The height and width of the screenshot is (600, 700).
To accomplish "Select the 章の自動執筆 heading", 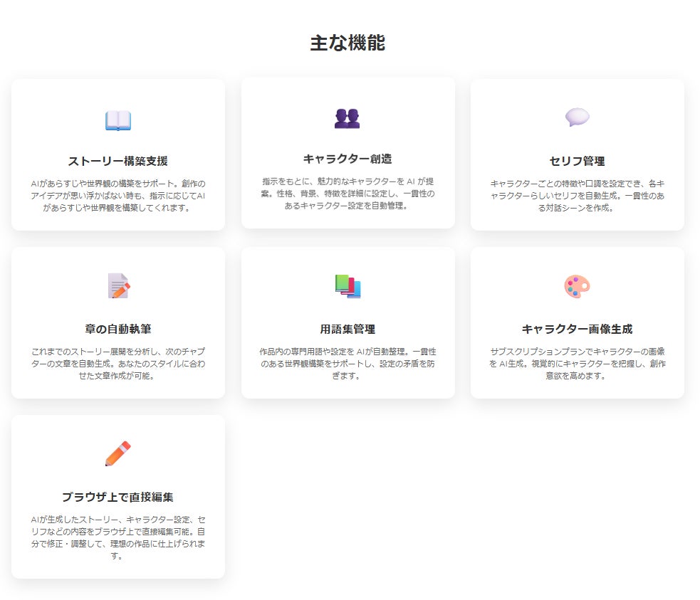I will coord(118,329).
